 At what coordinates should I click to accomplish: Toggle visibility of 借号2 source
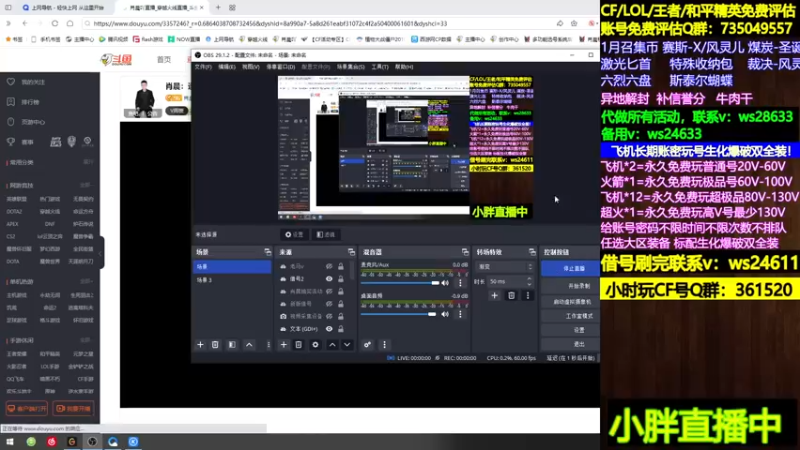coord(329,279)
